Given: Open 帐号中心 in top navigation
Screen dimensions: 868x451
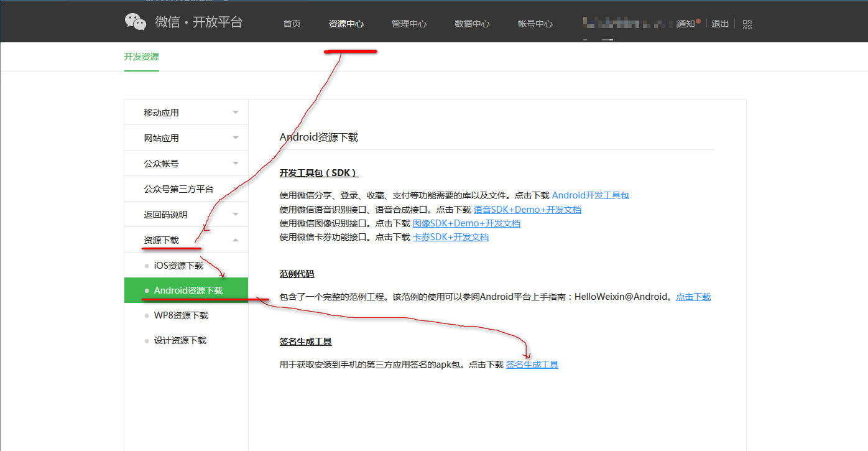Looking at the screenshot, I should pyautogui.click(x=535, y=24).
